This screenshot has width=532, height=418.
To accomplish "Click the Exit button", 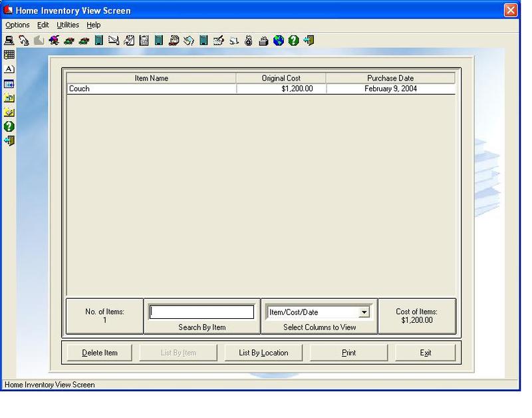I will (x=426, y=353).
